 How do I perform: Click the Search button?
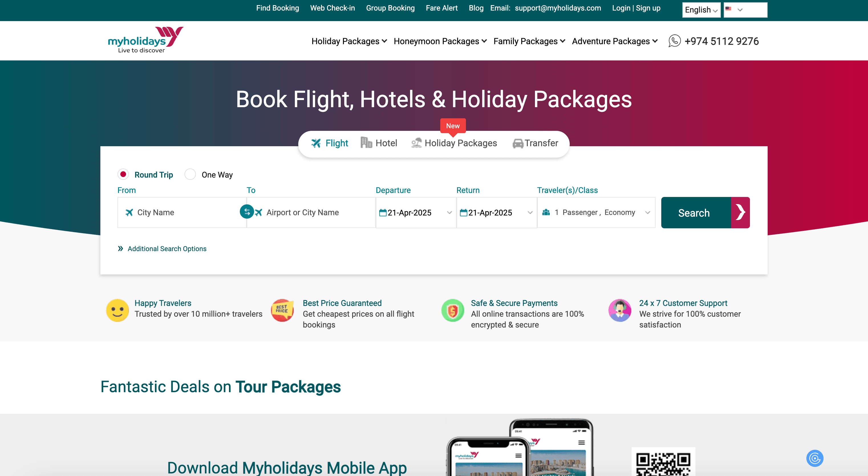point(705,213)
